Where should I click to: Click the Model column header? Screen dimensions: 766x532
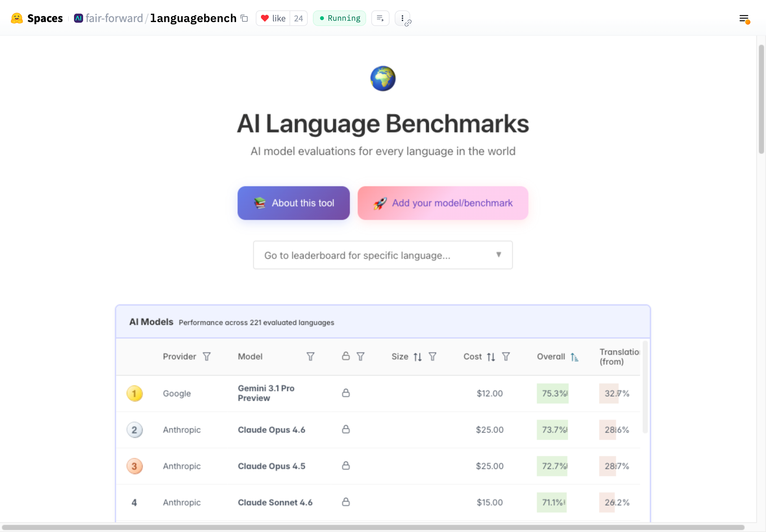(x=250, y=357)
